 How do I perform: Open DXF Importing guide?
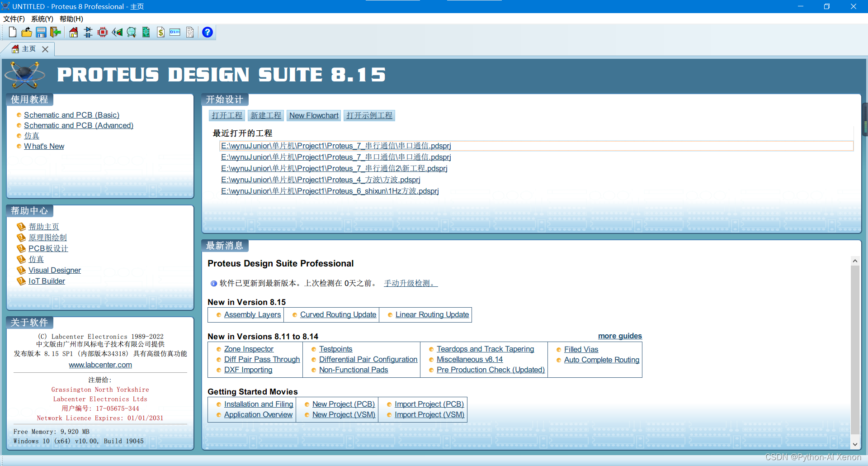click(x=248, y=370)
